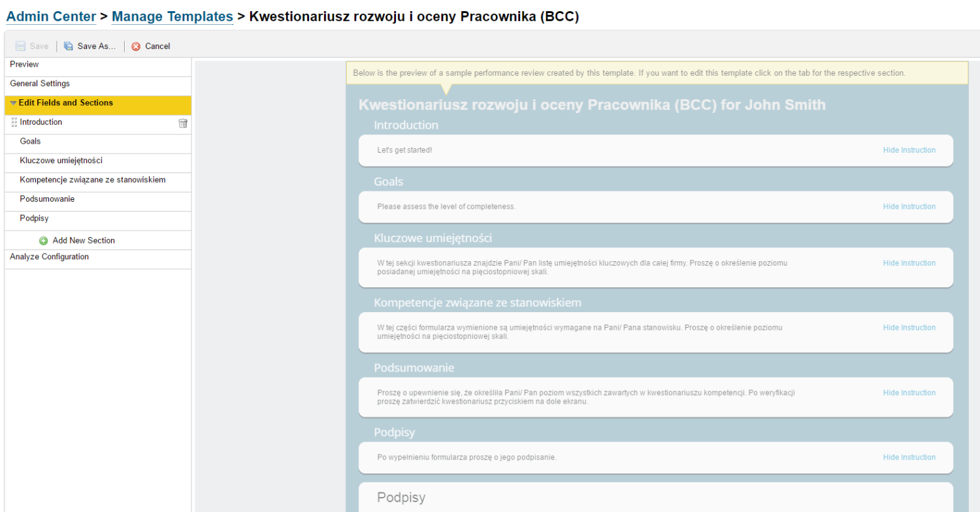Image resolution: width=980 pixels, height=512 pixels.
Task: Open Save As using the copy icon
Action: (x=67, y=46)
